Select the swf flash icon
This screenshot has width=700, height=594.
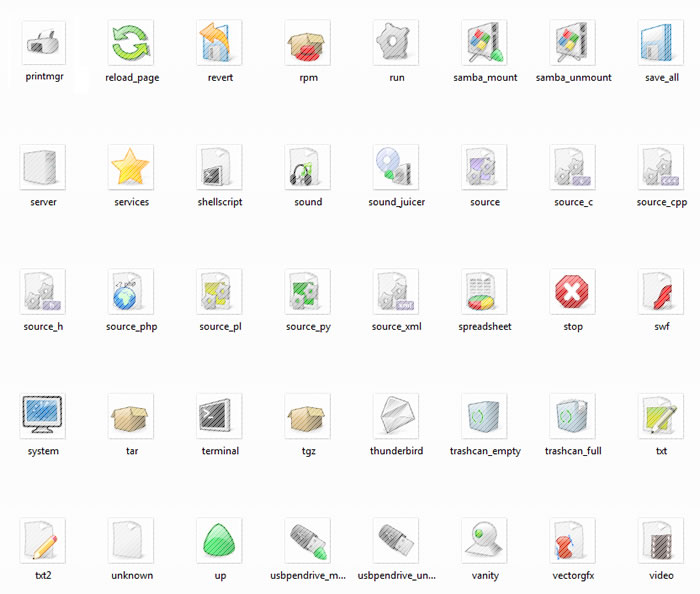tap(661, 292)
